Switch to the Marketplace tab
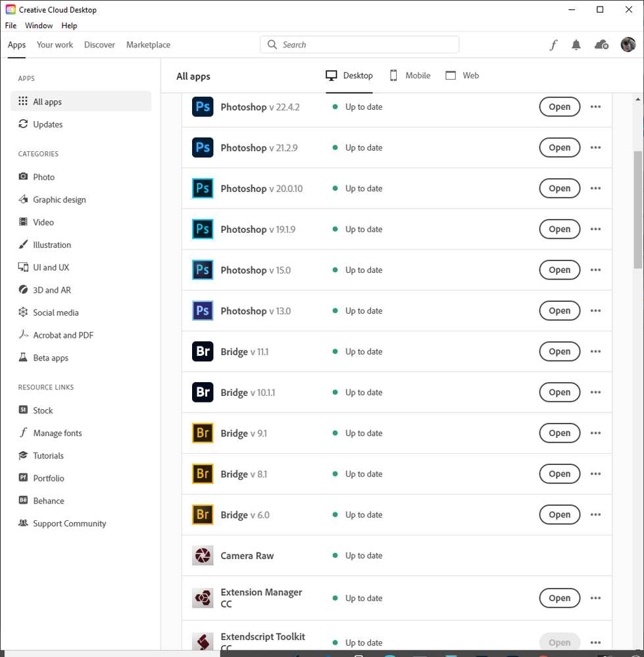Screen dimensions: 644x657 point(148,45)
